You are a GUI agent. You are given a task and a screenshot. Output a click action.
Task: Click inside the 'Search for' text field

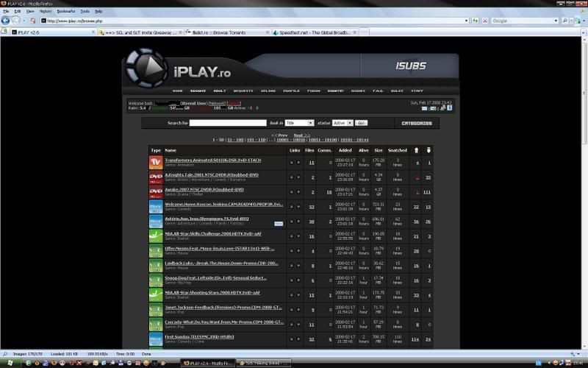[228, 123]
